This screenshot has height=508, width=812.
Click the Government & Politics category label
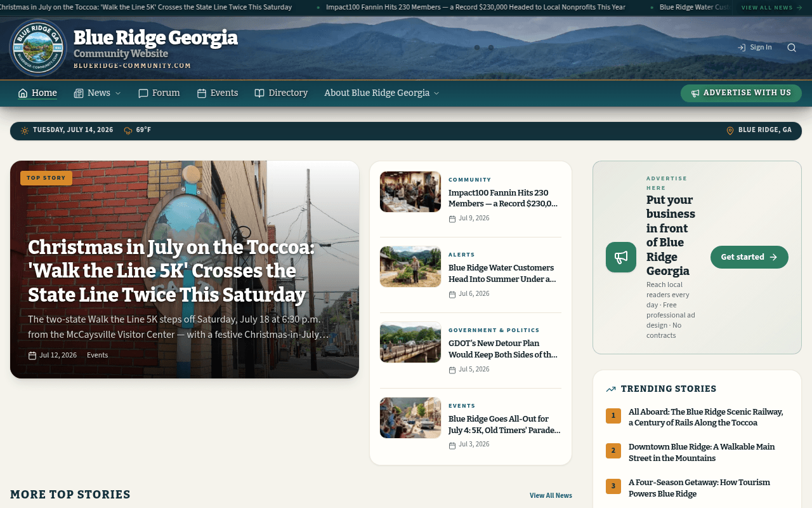[x=494, y=330]
